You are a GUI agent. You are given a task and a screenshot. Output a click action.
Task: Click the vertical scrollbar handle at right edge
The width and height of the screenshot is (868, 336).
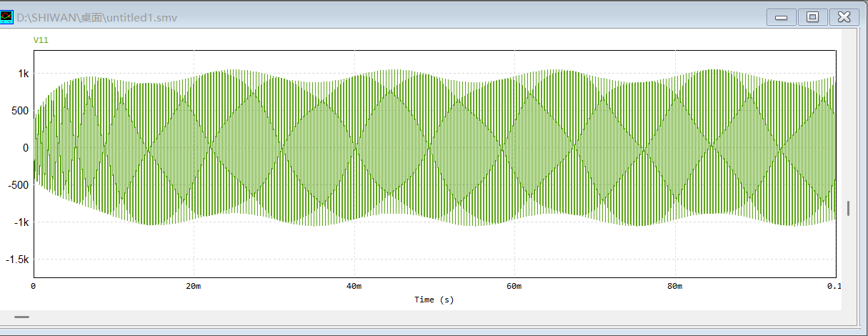[x=848, y=208]
